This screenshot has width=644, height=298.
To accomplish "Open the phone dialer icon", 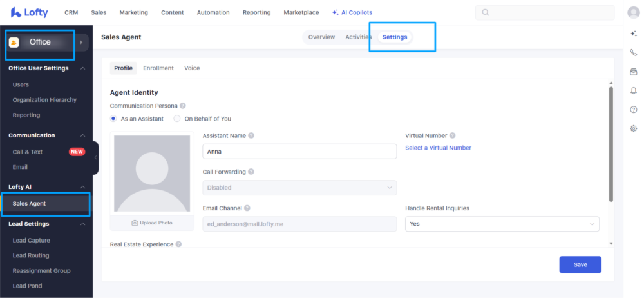I will click(633, 53).
